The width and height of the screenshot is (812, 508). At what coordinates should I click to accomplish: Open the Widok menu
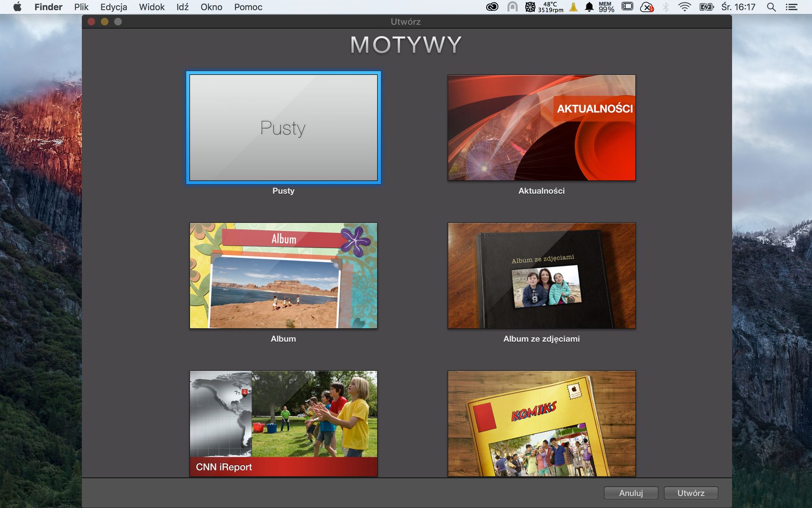click(x=152, y=7)
